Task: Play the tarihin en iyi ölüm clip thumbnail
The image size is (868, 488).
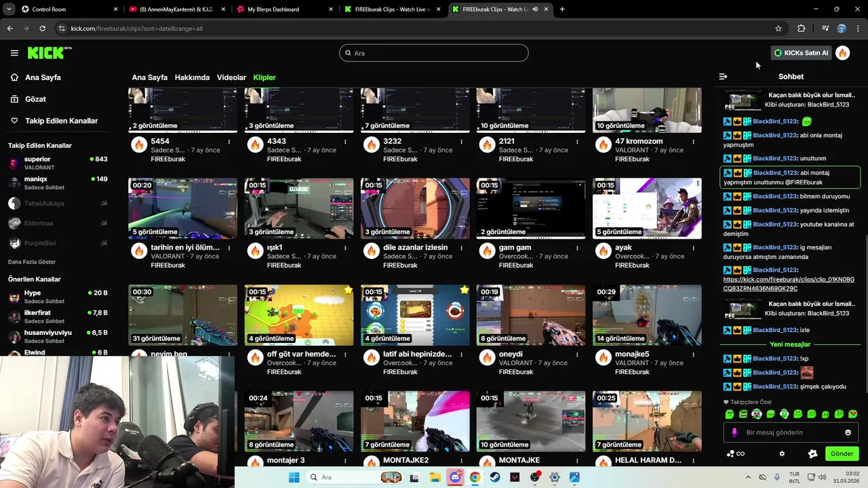Action: click(x=183, y=208)
